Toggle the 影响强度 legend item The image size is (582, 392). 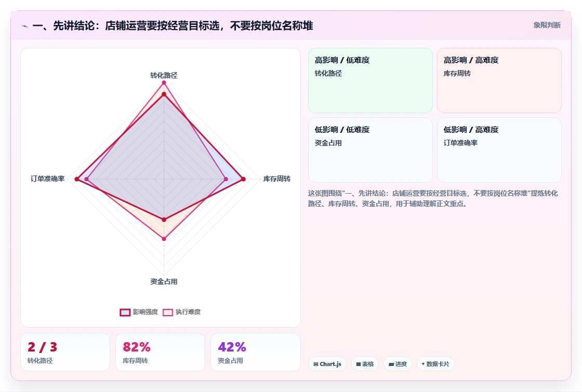coord(139,312)
